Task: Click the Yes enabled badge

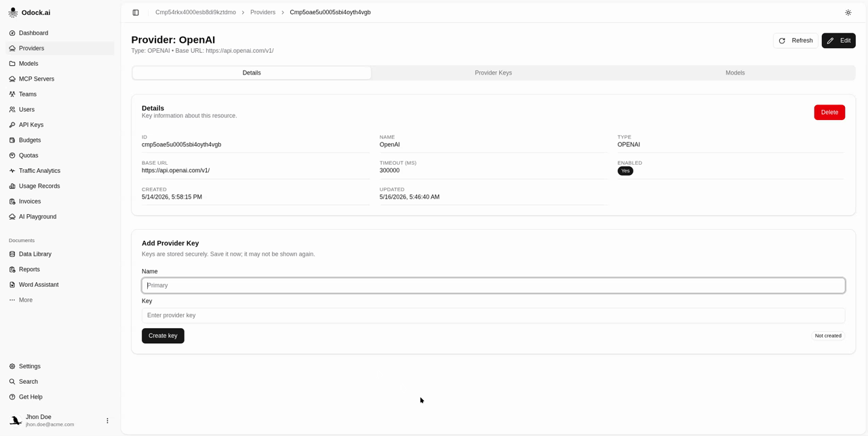Action: pos(625,171)
